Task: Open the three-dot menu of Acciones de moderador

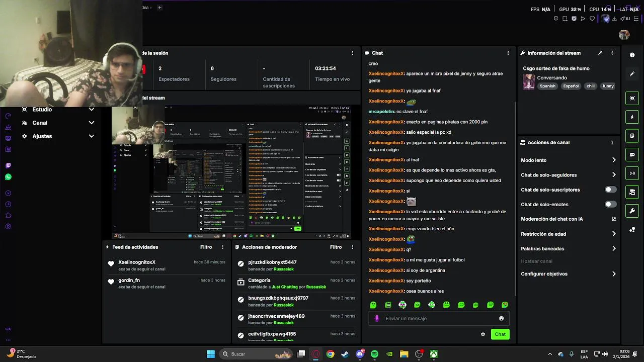Action: [x=352, y=247]
